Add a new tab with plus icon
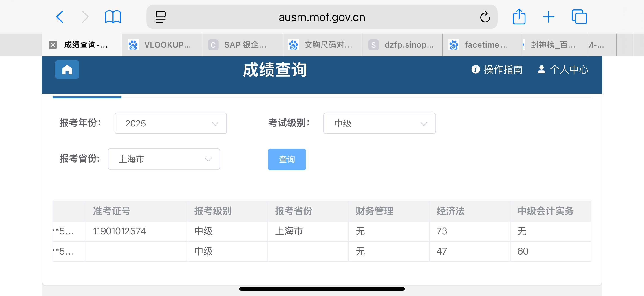The width and height of the screenshot is (644, 296). [549, 17]
